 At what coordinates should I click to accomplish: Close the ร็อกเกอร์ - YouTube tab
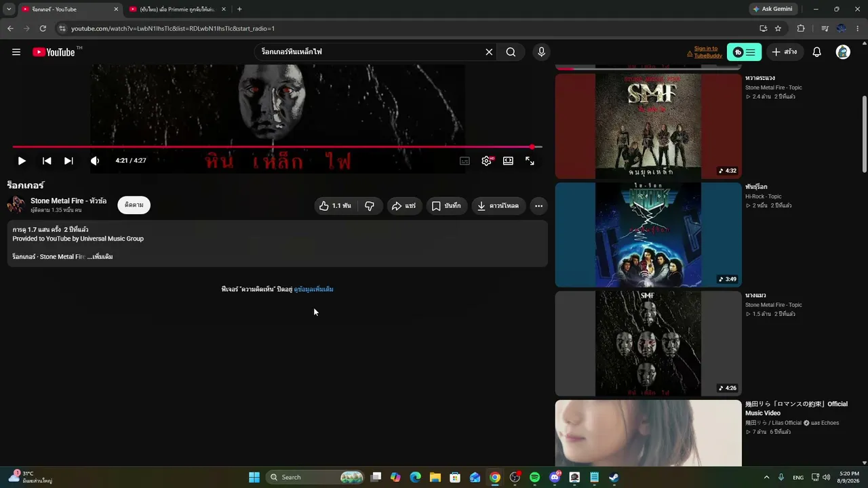[x=116, y=9]
